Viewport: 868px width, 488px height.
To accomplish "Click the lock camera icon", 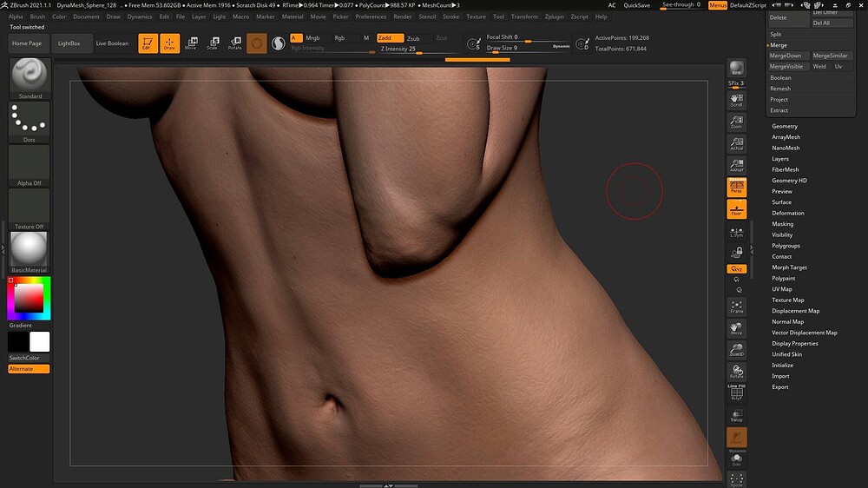I will click(x=737, y=254).
